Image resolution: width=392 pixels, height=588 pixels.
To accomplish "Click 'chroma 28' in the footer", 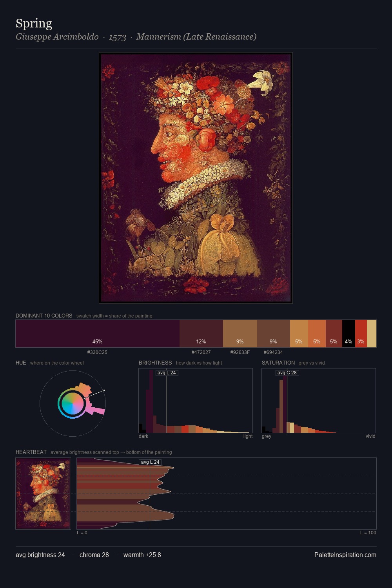I will coord(94,555).
